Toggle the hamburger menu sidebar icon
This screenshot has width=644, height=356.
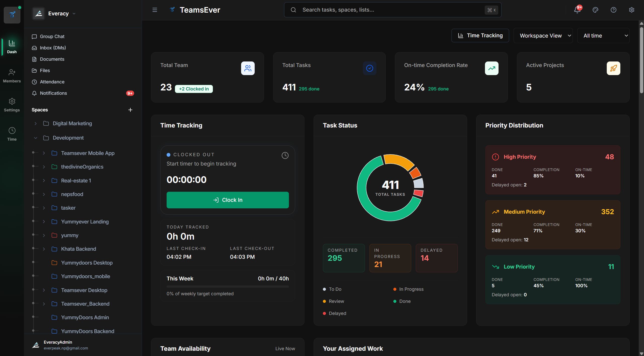coord(155,10)
